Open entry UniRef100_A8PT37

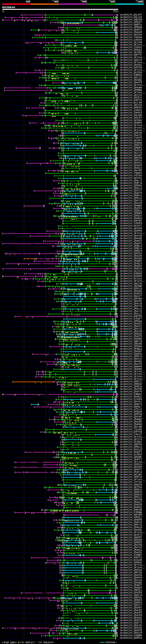tap(131, 55)
